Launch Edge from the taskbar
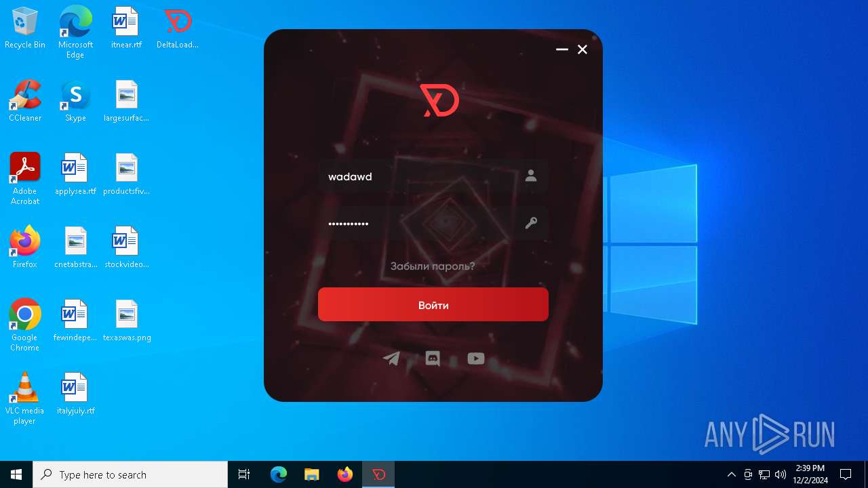The height and width of the screenshot is (488, 868). tap(279, 474)
